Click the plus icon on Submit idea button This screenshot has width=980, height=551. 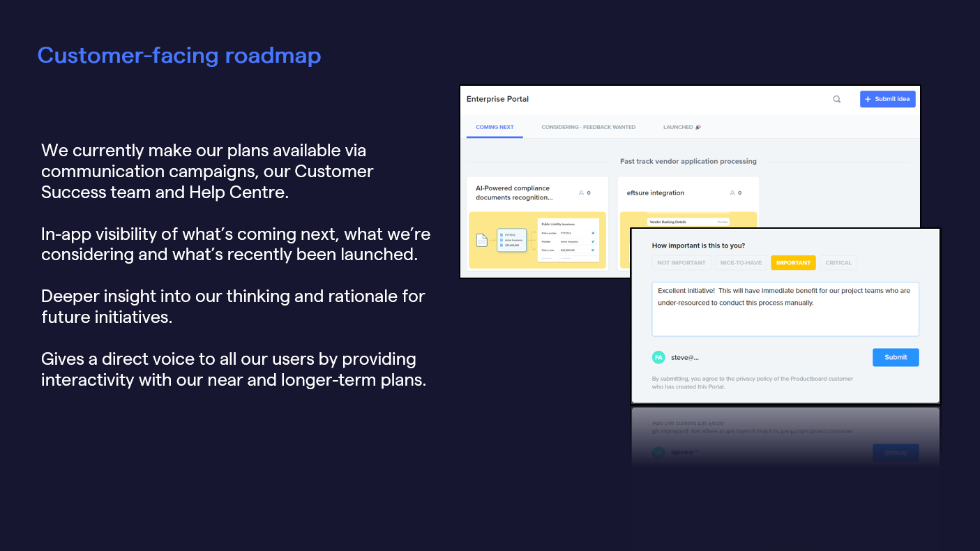(x=867, y=99)
